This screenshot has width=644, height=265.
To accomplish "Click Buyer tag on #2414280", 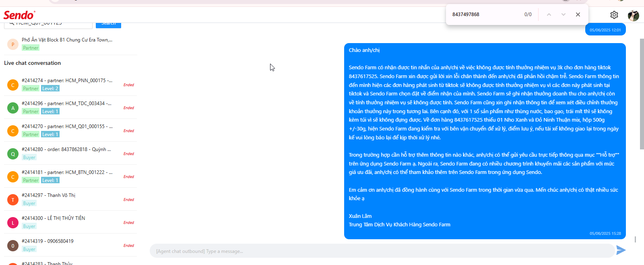I will (x=29, y=157).
